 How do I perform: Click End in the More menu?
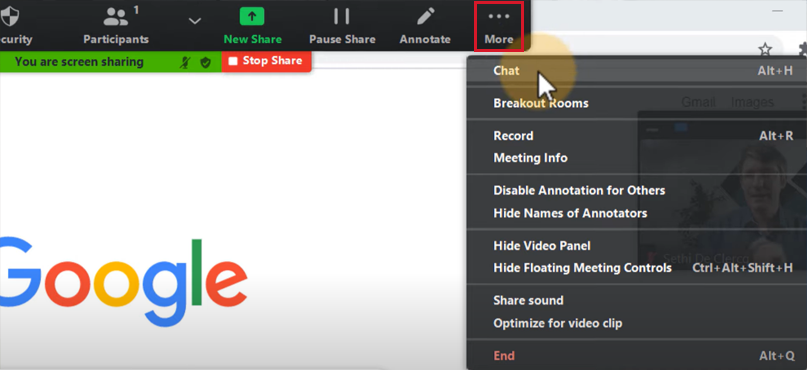tap(636, 356)
